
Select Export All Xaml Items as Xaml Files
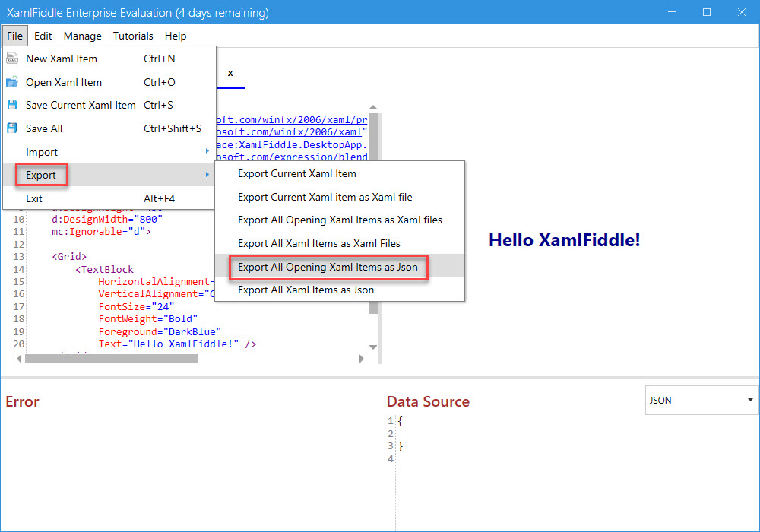click(x=339, y=243)
